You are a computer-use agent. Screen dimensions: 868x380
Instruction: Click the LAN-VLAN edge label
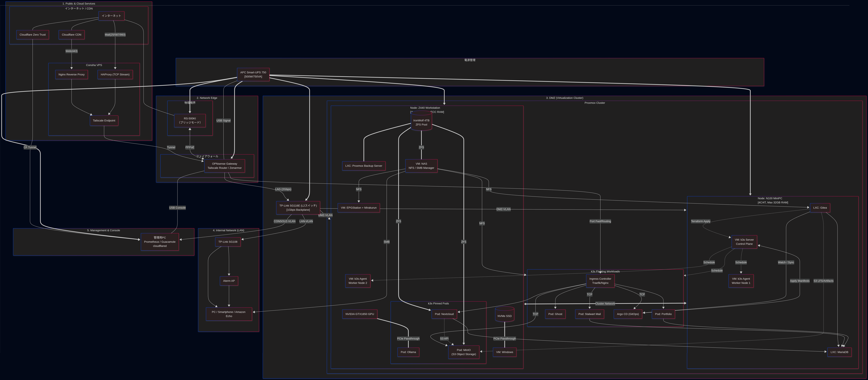pyautogui.click(x=306, y=221)
